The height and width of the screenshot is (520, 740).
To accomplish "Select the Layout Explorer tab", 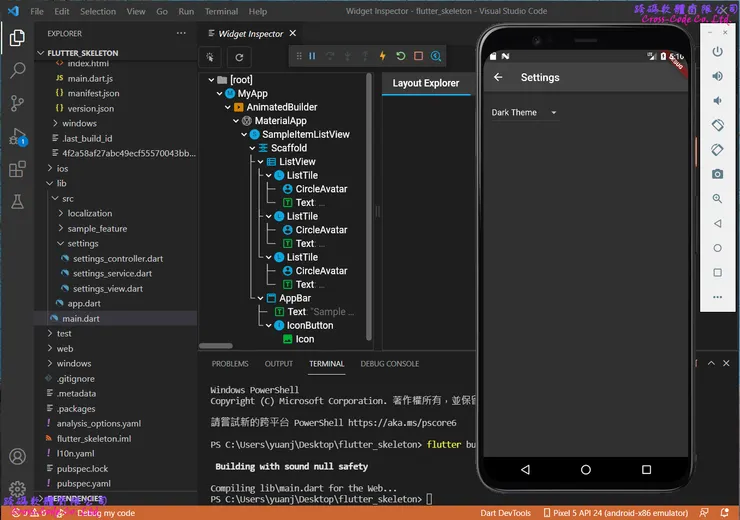I will point(426,84).
